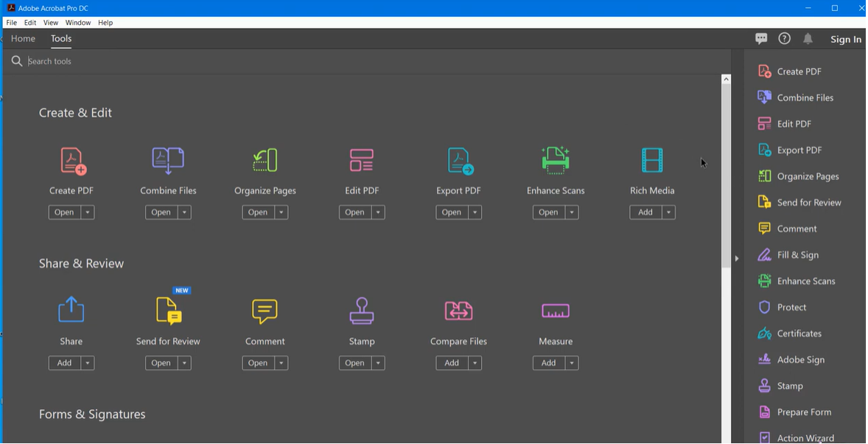Click the Create PDF tool icon in Create & Edit

point(73,162)
